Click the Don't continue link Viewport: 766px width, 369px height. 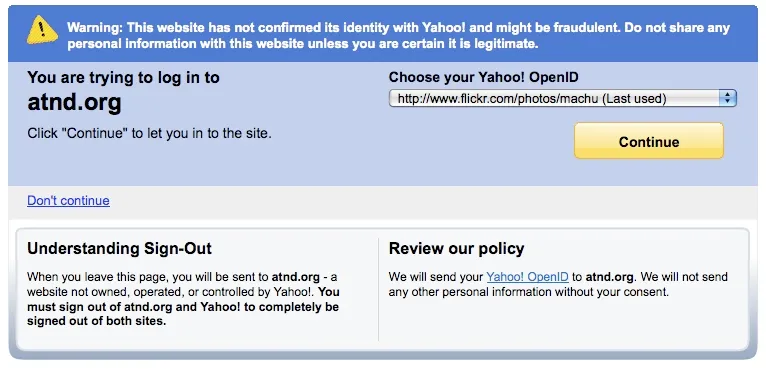coord(68,200)
